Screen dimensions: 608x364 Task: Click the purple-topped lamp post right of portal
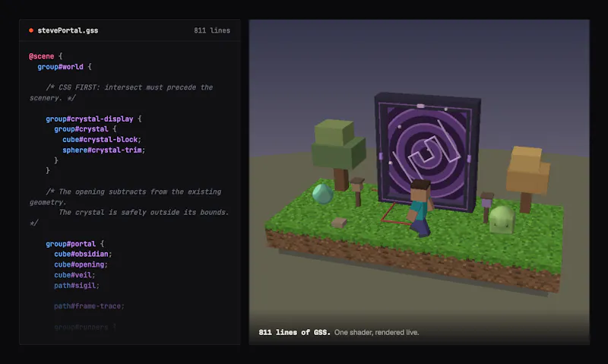click(486, 207)
